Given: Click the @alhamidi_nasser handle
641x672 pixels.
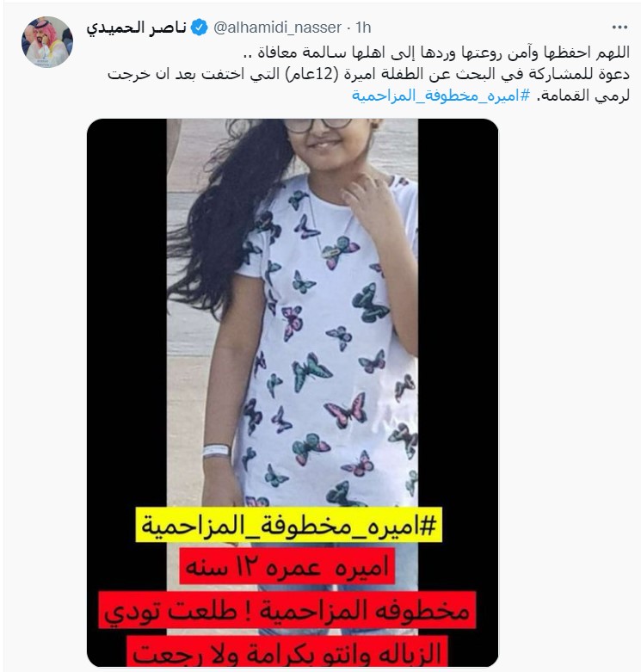Looking at the screenshot, I should click(x=277, y=28).
